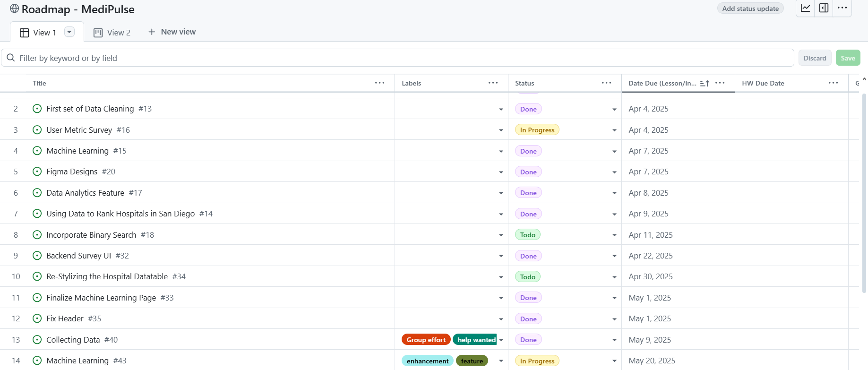
Task: Open the Title column options ellipsis
Action: click(380, 83)
